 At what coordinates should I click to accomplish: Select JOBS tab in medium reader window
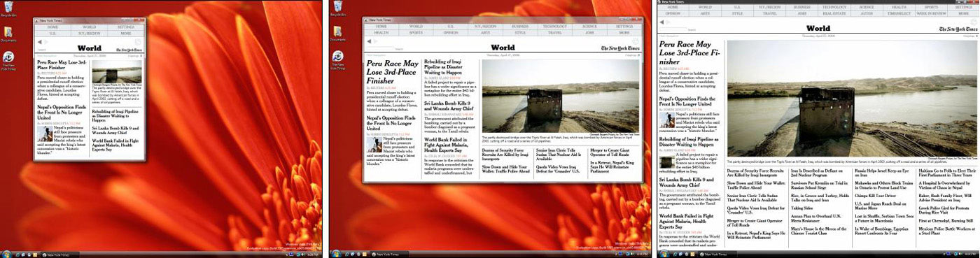pyautogui.click(x=589, y=33)
